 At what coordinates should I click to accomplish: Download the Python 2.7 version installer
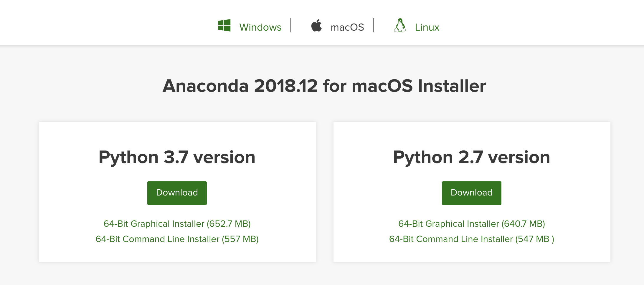(x=471, y=193)
